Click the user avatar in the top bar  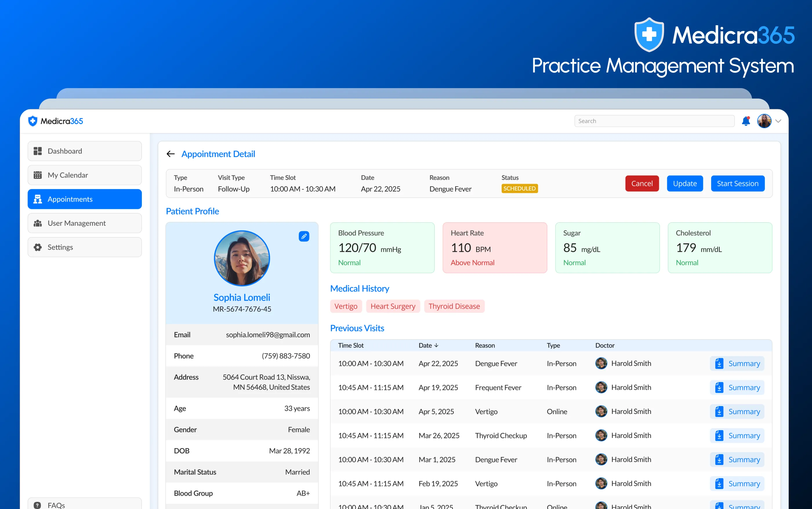[x=764, y=121]
